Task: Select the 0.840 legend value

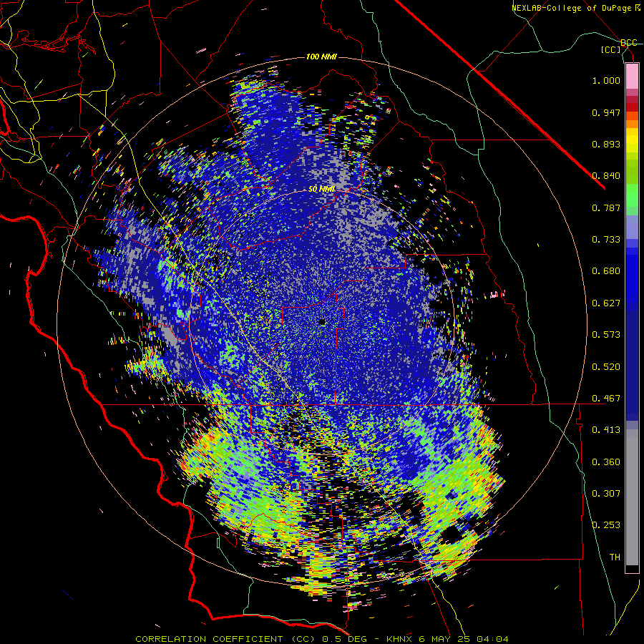Action: pos(606,176)
